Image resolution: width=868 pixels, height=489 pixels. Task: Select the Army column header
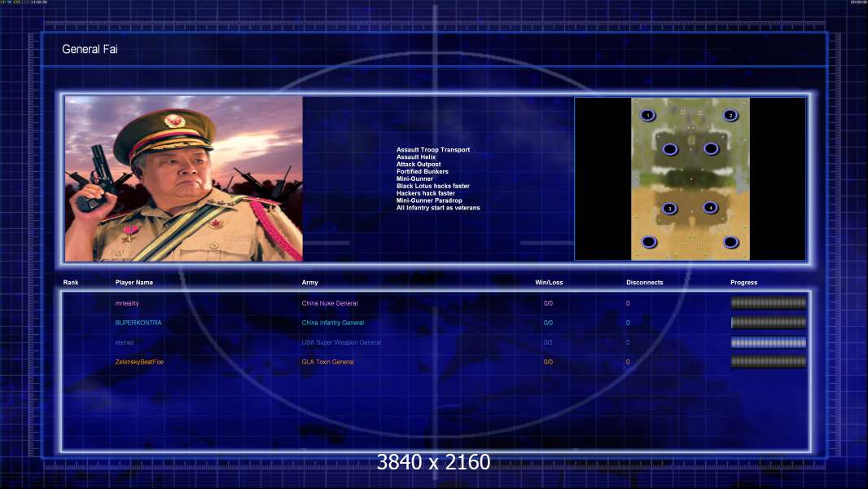click(x=310, y=283)
